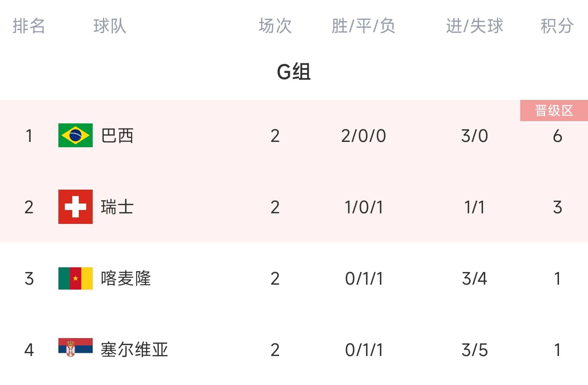Select the 球队 column header
The height and width of the screenshot is (385, 588).
coord(109,26)
